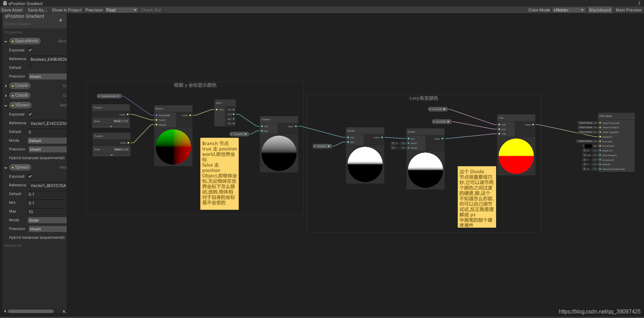Click the Lerp node Out port

tap(533, 125)
